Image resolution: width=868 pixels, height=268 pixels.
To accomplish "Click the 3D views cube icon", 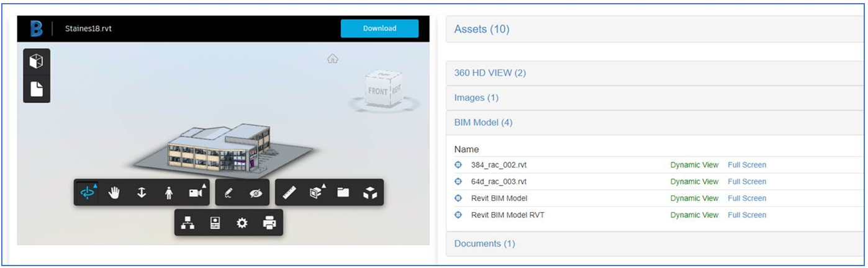I will (37, 61).
